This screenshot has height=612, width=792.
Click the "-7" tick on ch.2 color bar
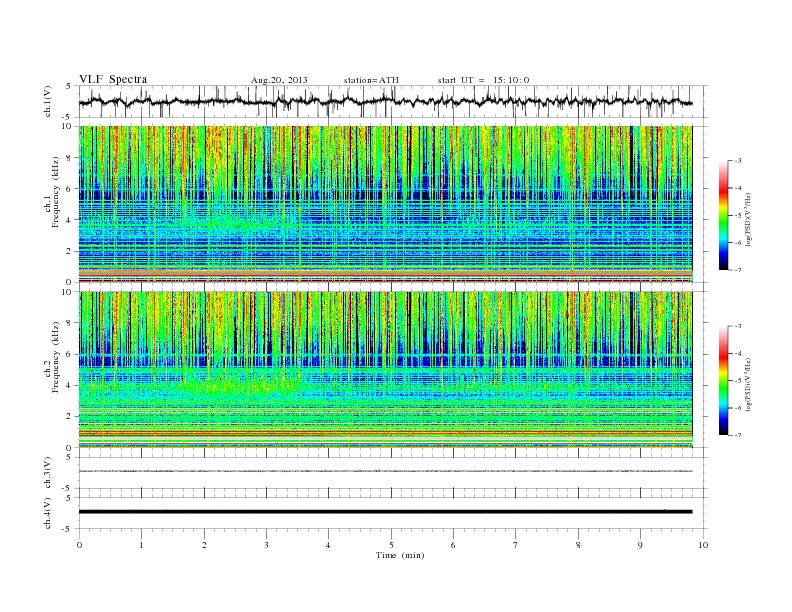(738, 435)
